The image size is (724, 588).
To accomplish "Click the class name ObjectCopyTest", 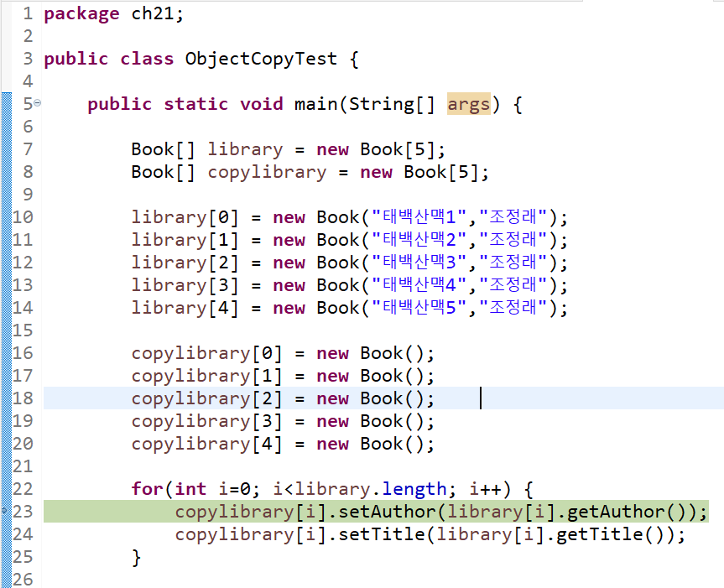I will [x=261, y=59].
